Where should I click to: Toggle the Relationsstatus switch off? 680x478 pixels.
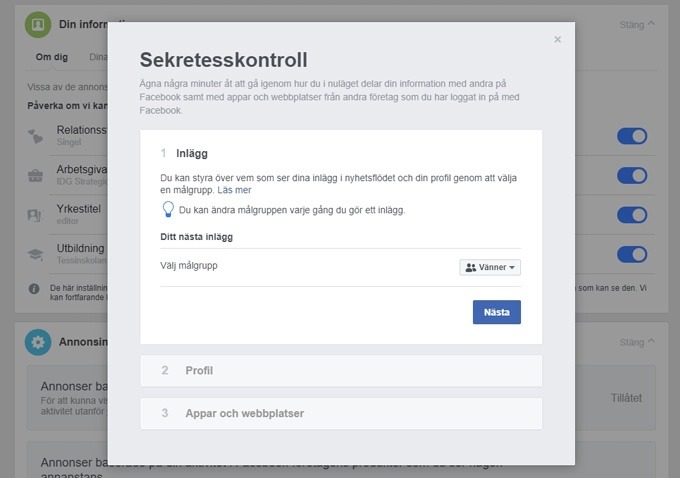632,136
